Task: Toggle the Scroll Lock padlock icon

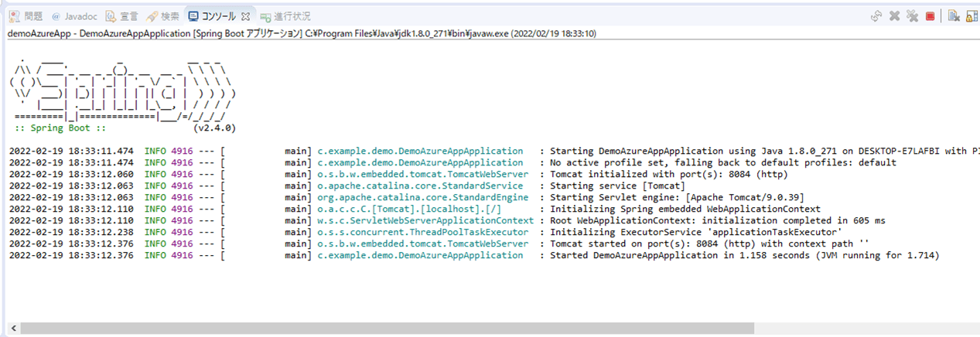Action: 972,16
